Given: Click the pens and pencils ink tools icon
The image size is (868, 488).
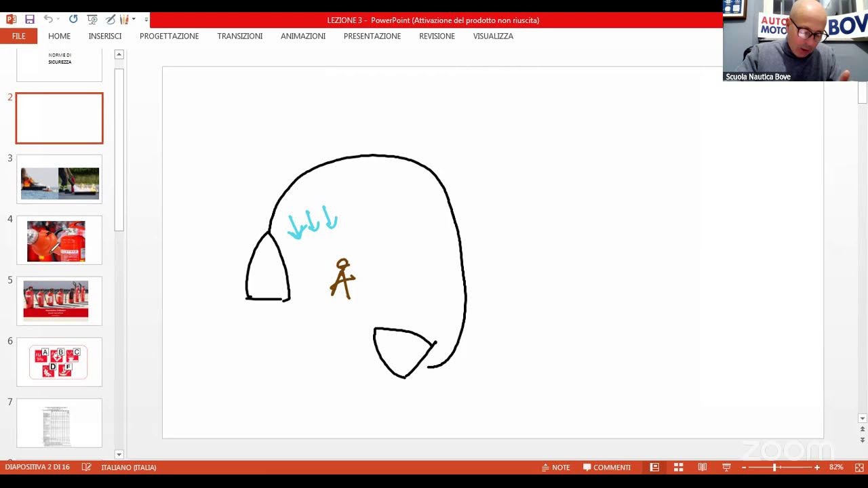Looking at the screenshot, I should 124,20.
